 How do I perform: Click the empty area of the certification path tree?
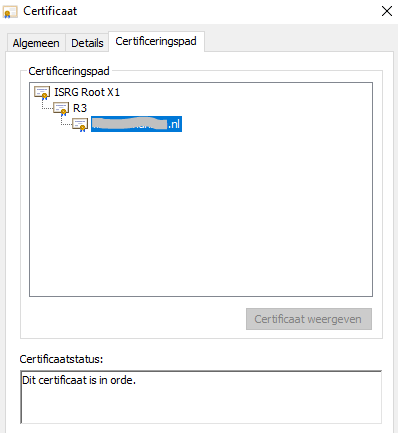(201, 213)
